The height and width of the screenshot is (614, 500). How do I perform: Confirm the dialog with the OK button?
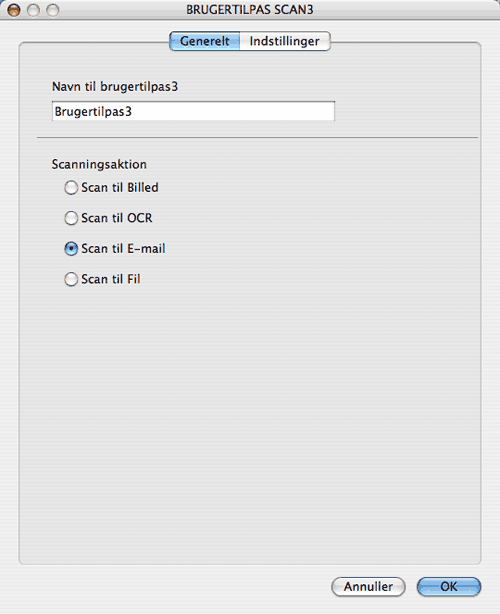[449, 587]
